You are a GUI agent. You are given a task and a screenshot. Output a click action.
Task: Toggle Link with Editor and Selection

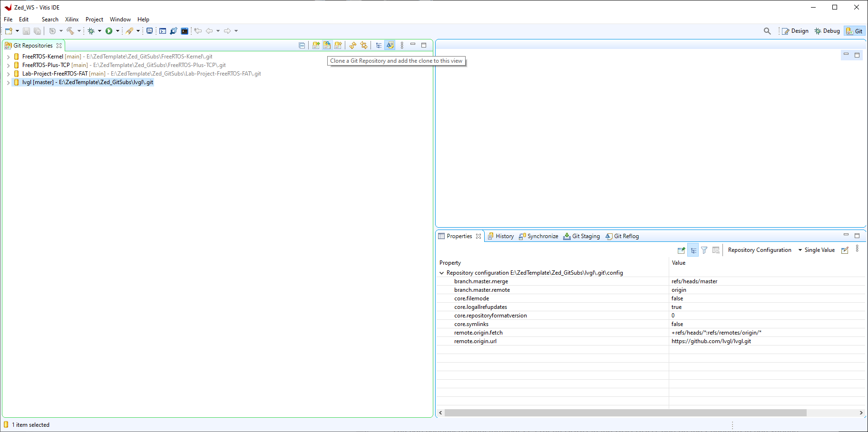click(x=364, y=45)
